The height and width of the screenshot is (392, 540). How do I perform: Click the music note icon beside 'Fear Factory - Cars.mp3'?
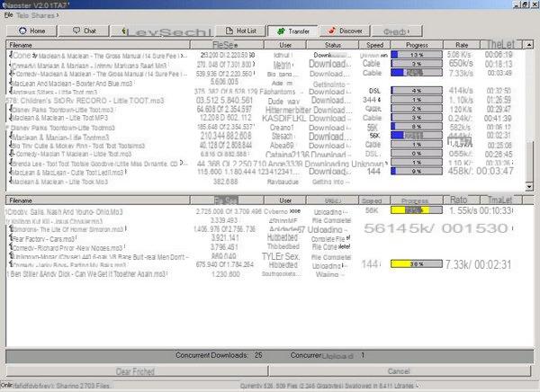coord(11,238)
